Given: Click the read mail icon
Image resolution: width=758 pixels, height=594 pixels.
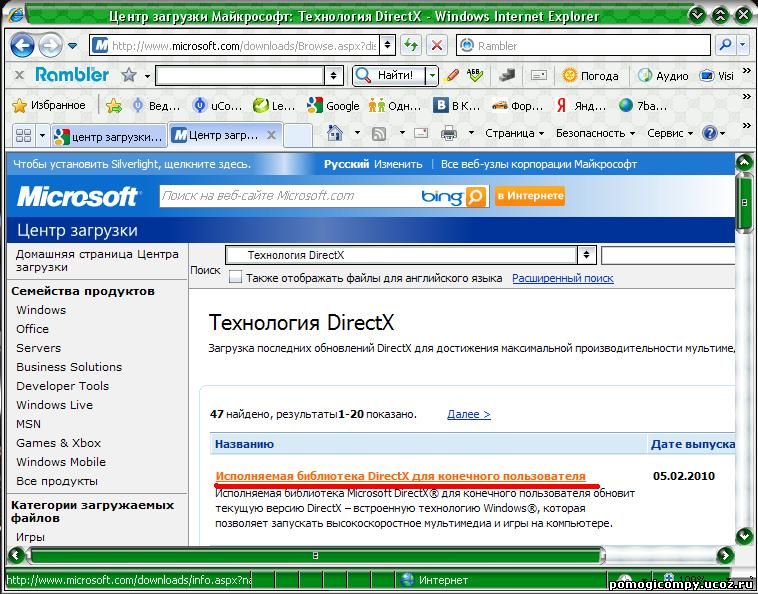Looking at the screenshot, I should [421, 133].
